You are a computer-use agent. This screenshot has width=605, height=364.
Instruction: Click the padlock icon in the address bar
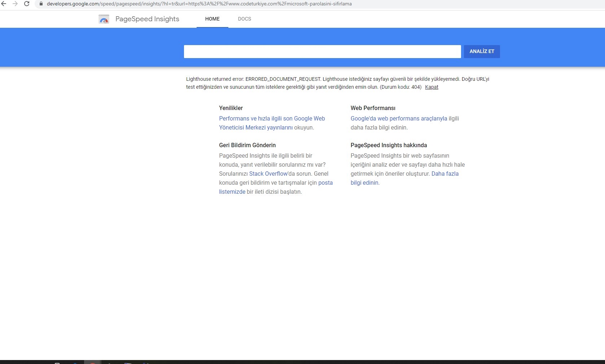pyautogui.click(x=41, y=4)
